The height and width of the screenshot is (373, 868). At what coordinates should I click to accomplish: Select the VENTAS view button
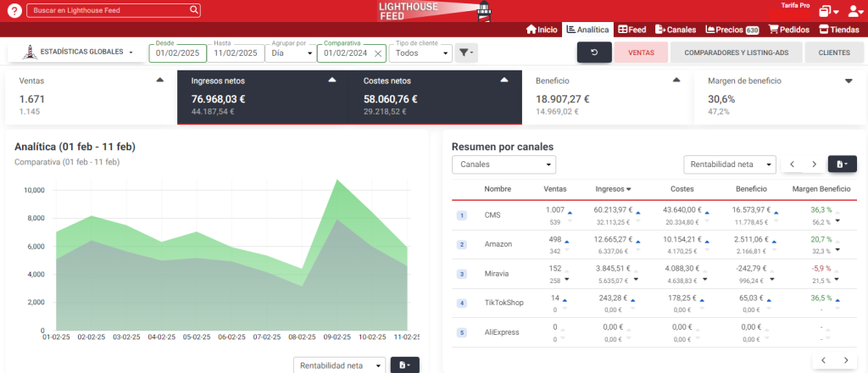click(641, 53)
